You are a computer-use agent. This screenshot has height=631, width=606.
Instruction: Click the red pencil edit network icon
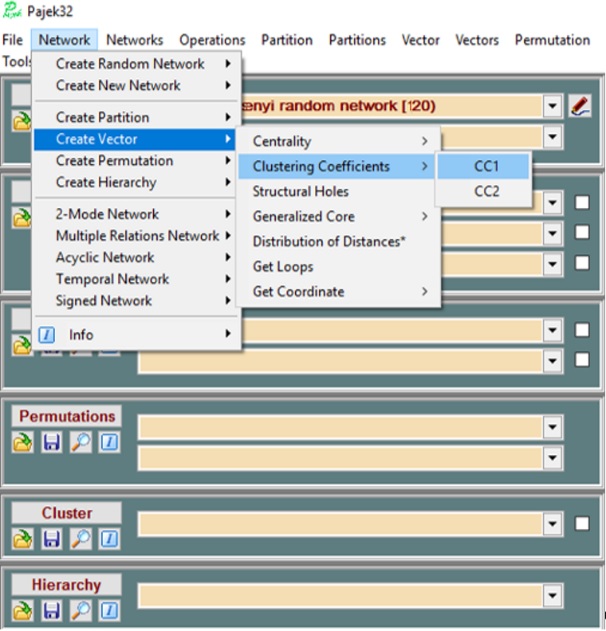(580, 106)
